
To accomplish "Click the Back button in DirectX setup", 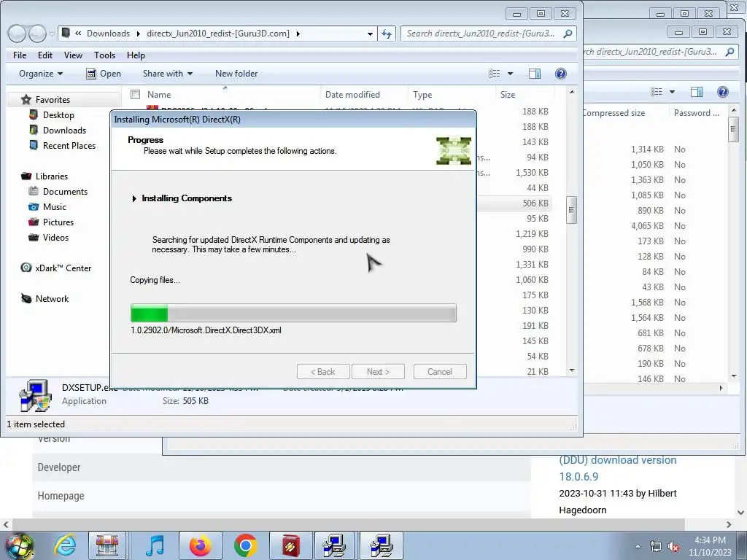I will pos(323,372).
